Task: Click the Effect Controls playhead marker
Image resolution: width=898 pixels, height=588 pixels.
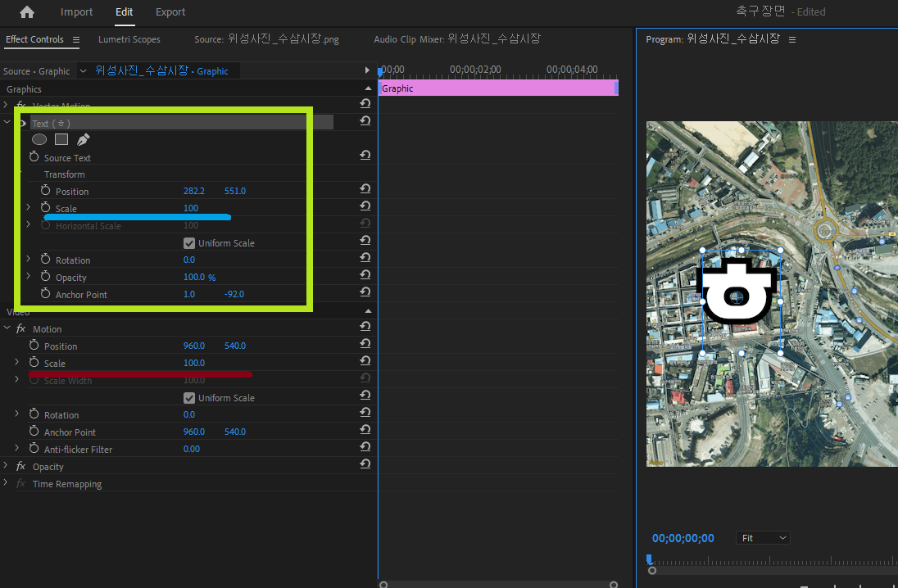Action: click(x=379, y=71)
